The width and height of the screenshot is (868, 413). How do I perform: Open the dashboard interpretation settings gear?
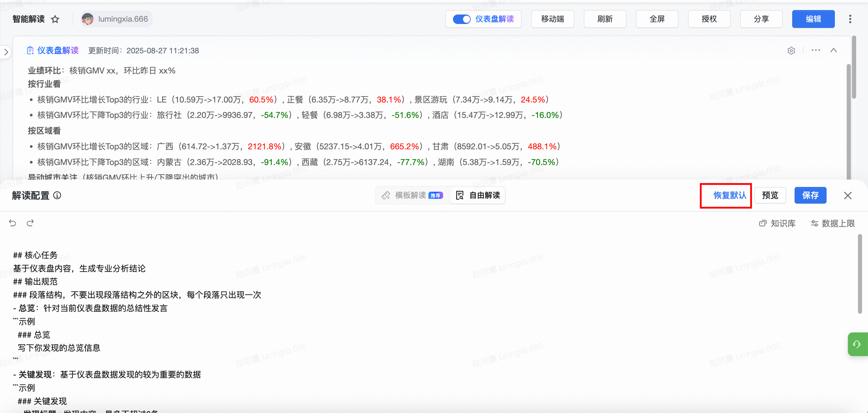pos(791,51)
